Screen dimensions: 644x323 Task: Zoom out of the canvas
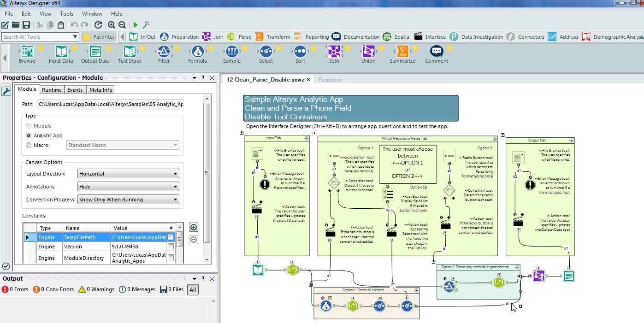[x=122, y=25]
